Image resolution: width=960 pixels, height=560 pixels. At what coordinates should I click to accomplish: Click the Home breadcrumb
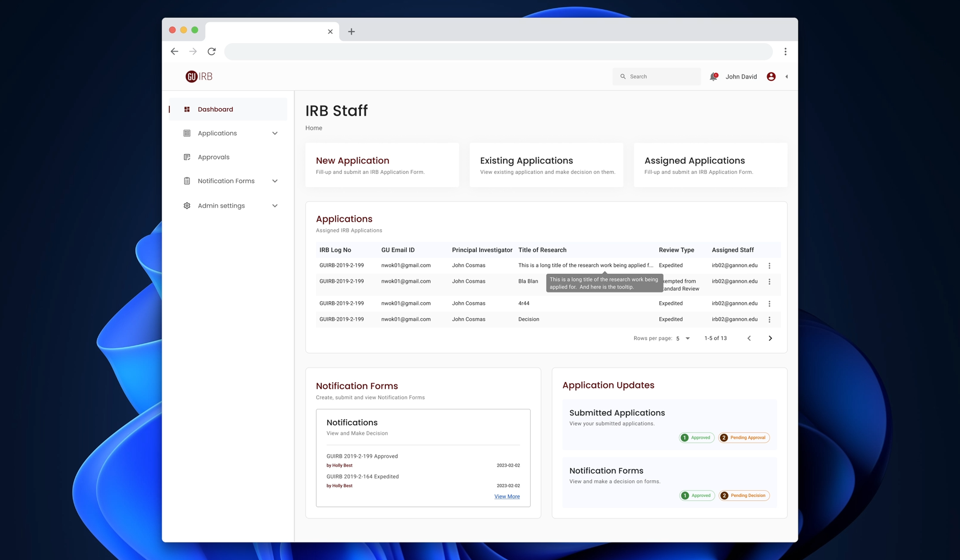314,128
